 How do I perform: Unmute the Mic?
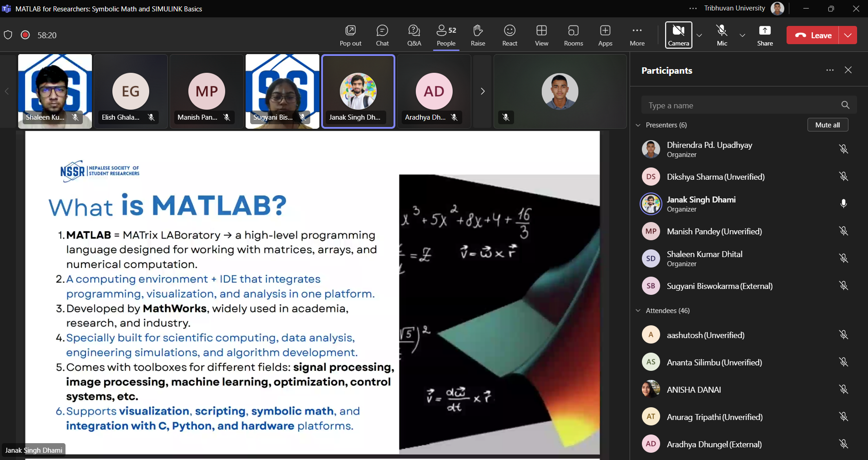coord(722,35)
